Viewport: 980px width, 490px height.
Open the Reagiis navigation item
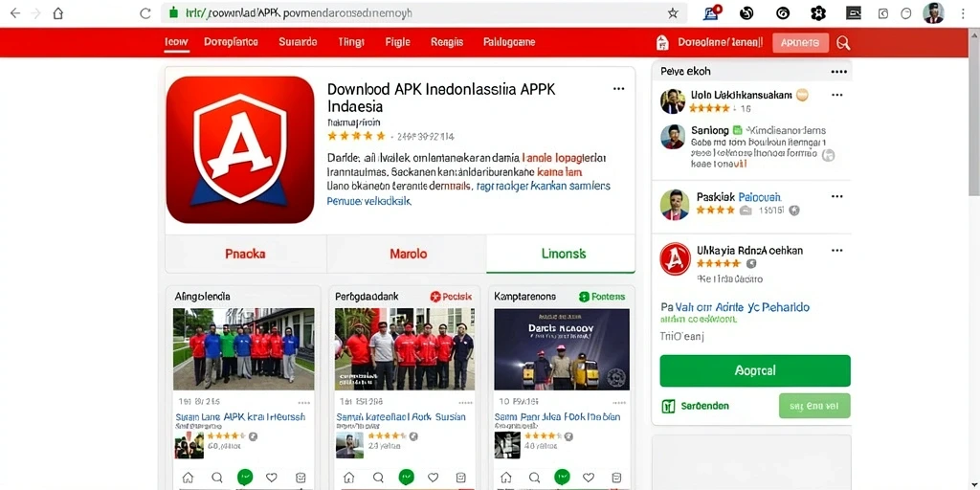(x=447, y=42)
